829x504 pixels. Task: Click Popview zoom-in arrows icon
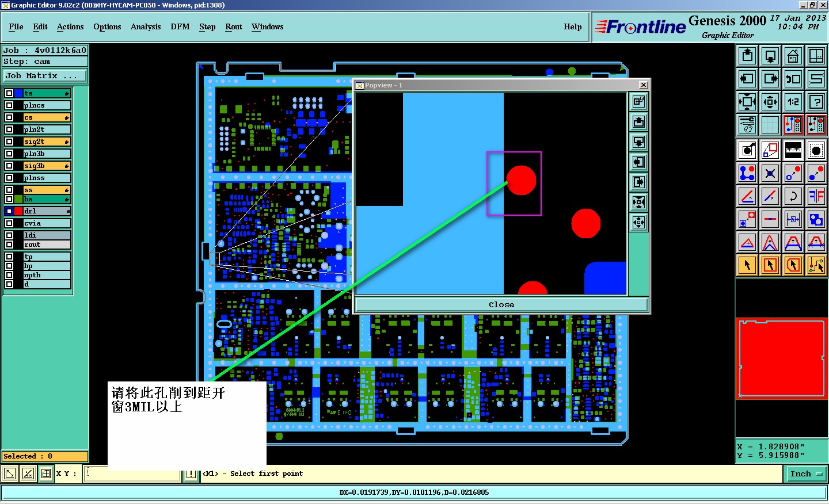click(638, 203)
